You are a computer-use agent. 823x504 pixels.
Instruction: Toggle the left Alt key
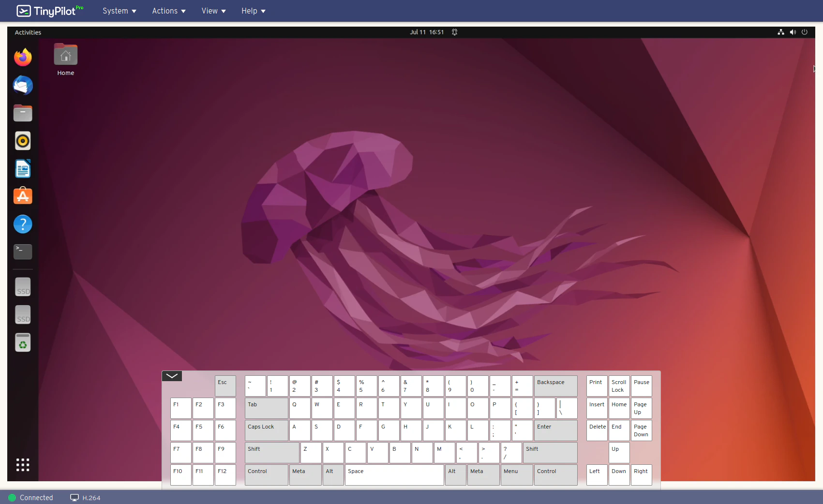pos(333,475)
